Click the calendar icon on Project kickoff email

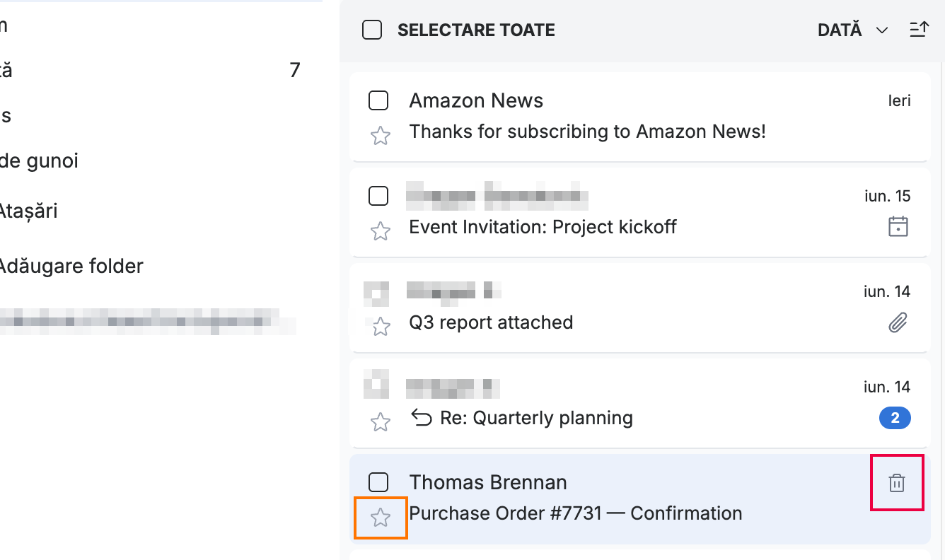point(898,227)
